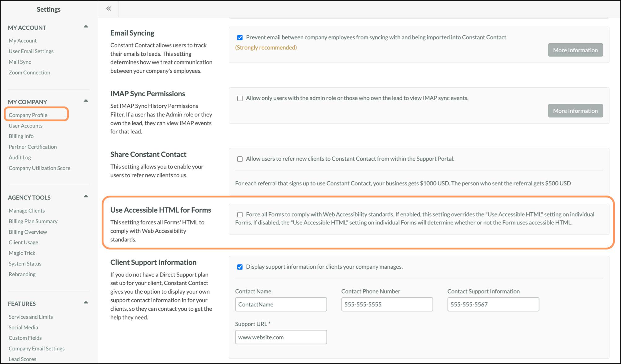Image resolution: width=621 pixels, height=364 pixels.
Task: Check System Status page
Action: (25, 264)
